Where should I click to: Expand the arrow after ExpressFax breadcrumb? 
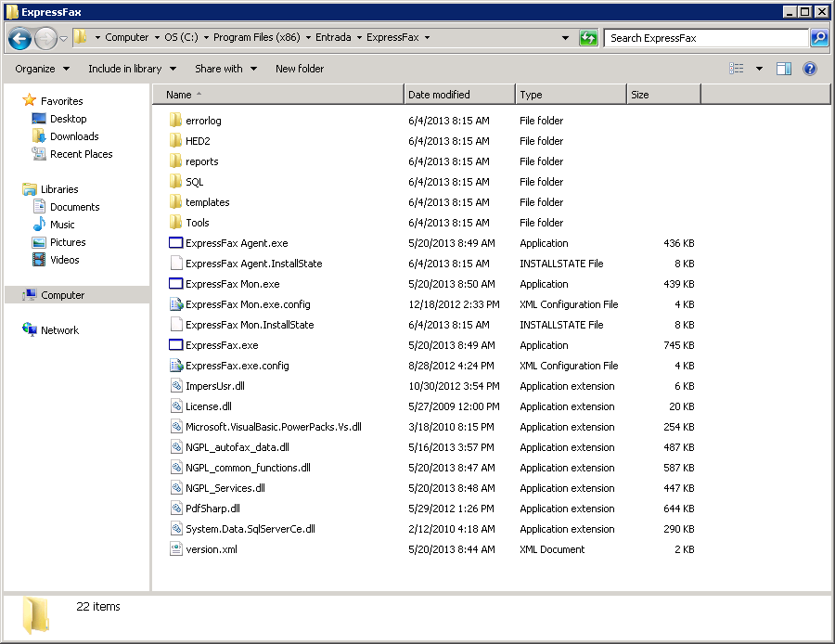[428, 38]
